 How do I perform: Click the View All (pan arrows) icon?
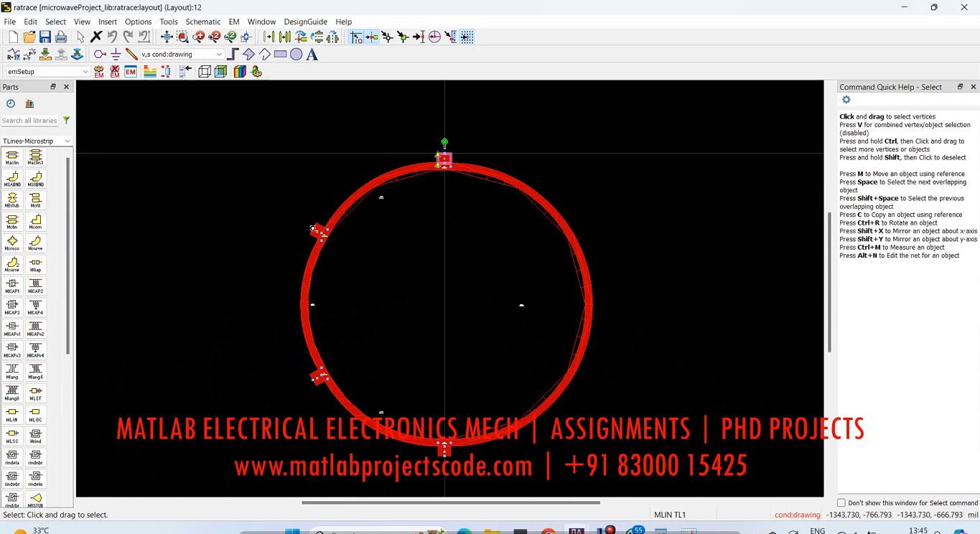point(167,37)
